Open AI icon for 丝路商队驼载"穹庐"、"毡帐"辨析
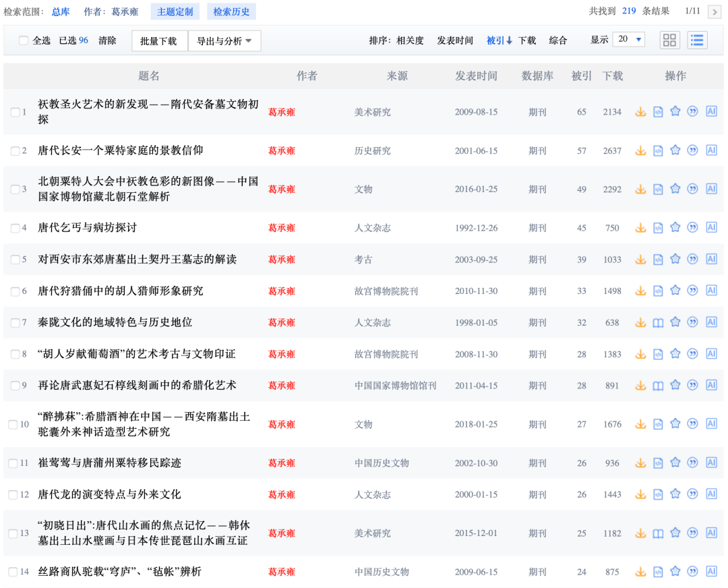This screenshot has height=588, width=728. point(711,572)
